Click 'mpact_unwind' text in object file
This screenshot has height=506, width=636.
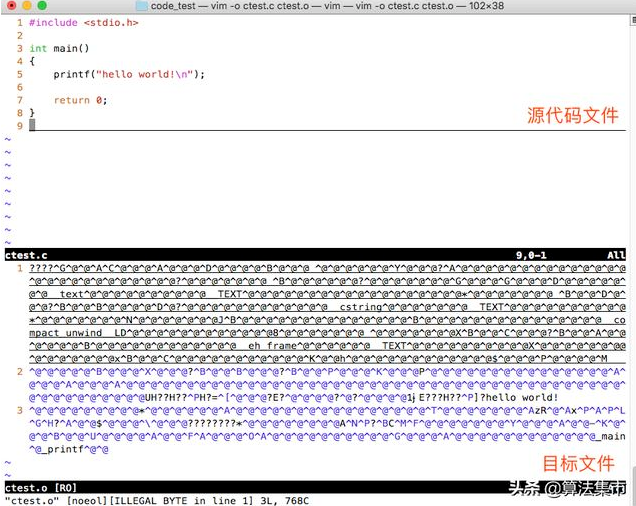66,333
